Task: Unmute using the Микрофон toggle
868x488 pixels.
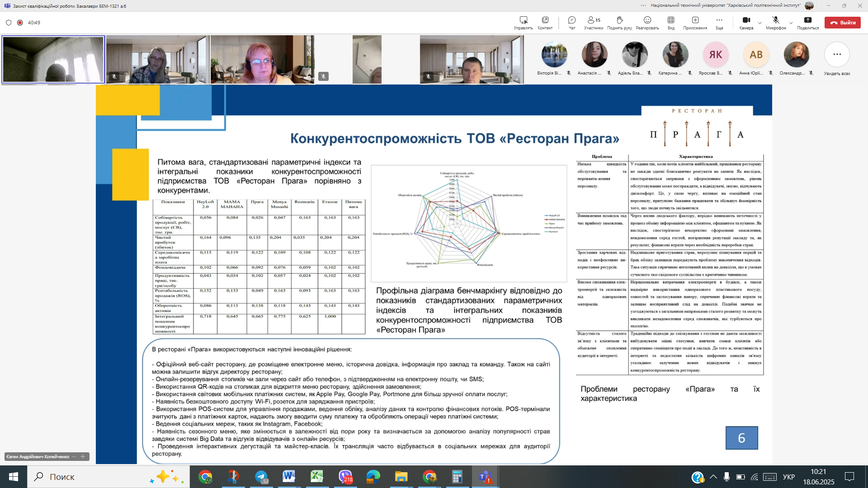Action: coord(775,22)
